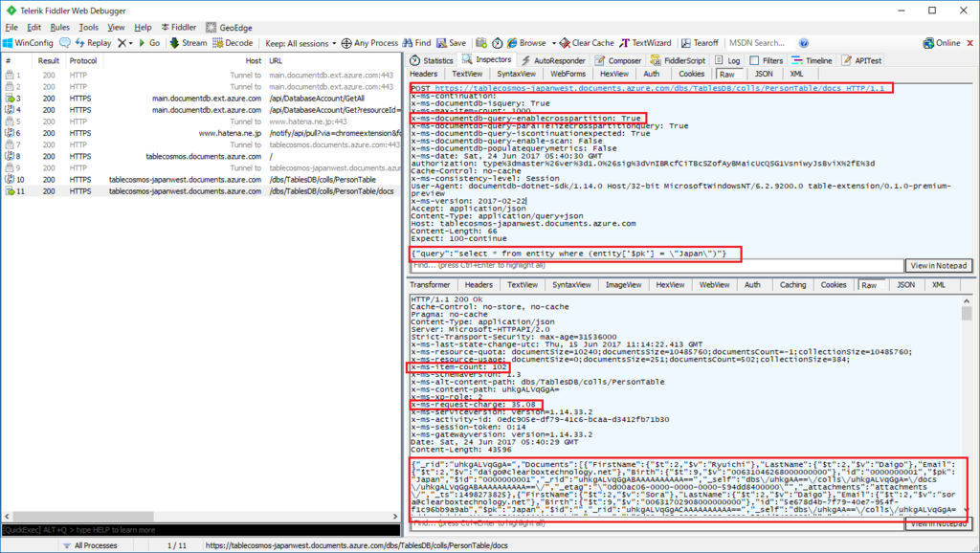Select the request WebForms tab
Image resolution: width=980 pixels, height=553 pixels.
pyautogui.click(x=568, y=74)
